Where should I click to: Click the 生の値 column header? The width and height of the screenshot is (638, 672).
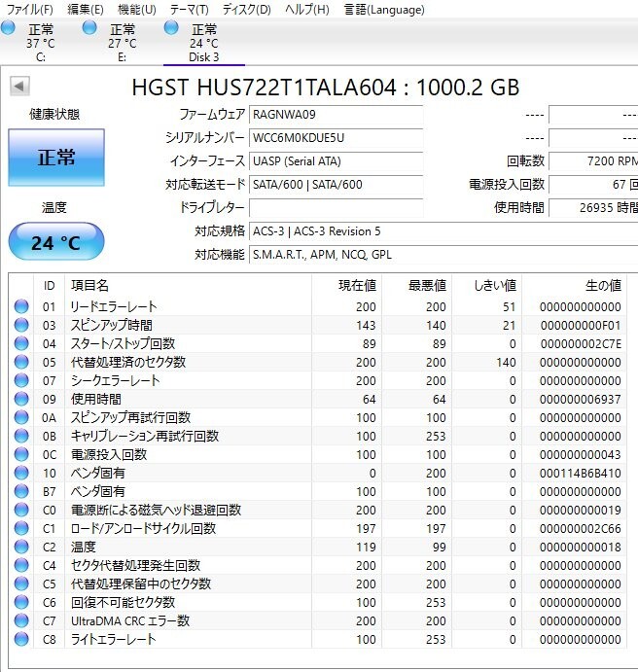pyautogui.click(x=574, y=285)
